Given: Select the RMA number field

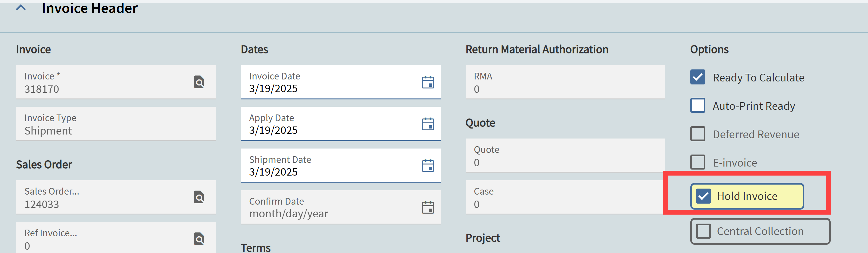Looking at the screenshot, I should [565, 82].
